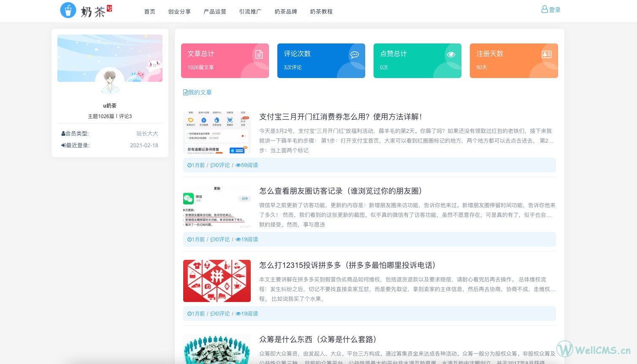637x364 pixels.
Task: Open 创业分享 menu item
Action: coord(179,12)
